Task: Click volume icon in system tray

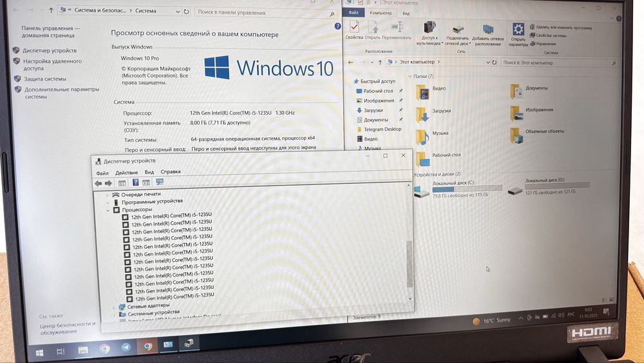Action: coord(561,315)
